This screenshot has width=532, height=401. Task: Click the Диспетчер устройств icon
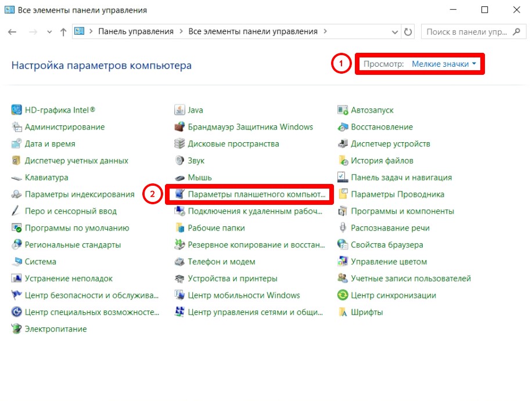pyautogui.click(x=343, y=144)
